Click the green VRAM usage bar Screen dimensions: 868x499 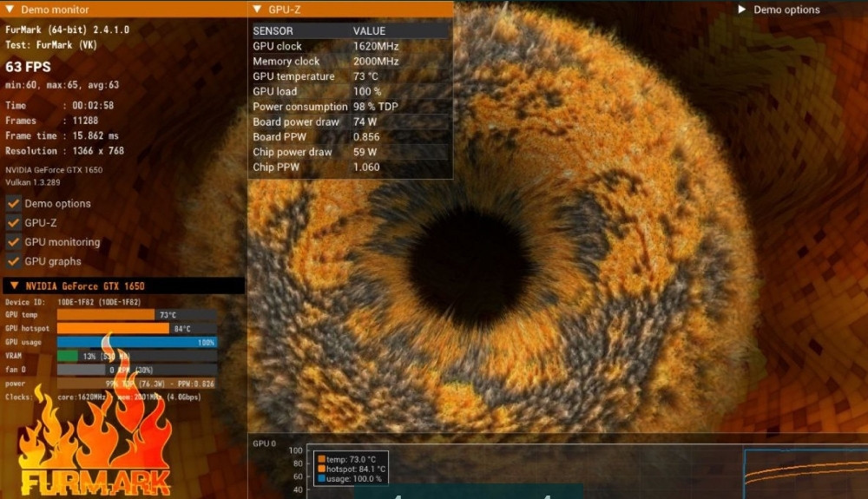(68, 356)
